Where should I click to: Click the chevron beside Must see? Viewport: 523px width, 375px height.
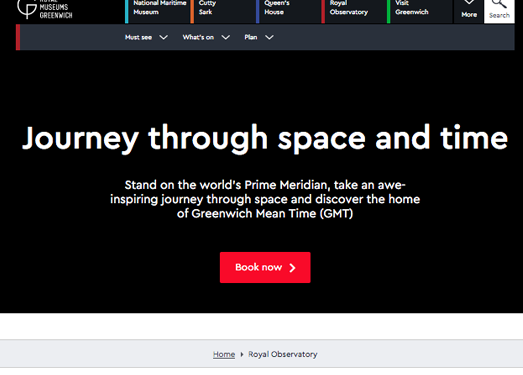[163, 37]
